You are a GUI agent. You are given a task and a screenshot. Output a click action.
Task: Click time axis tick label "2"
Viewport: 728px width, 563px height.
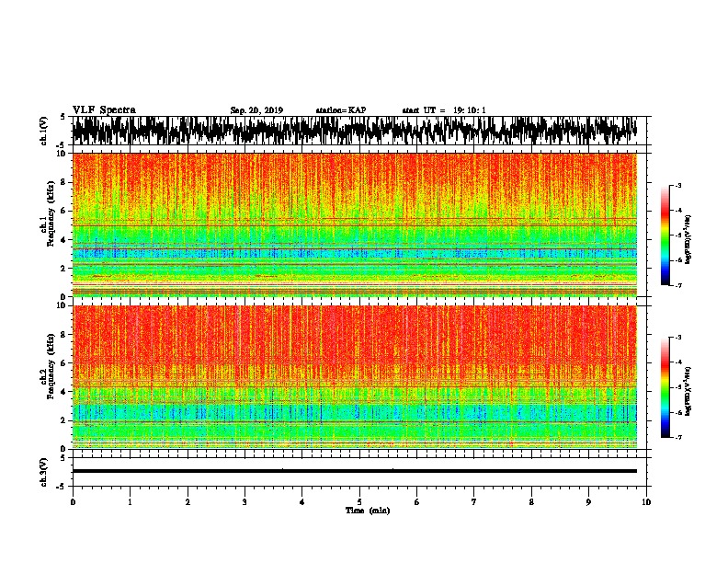pos(188,502)
